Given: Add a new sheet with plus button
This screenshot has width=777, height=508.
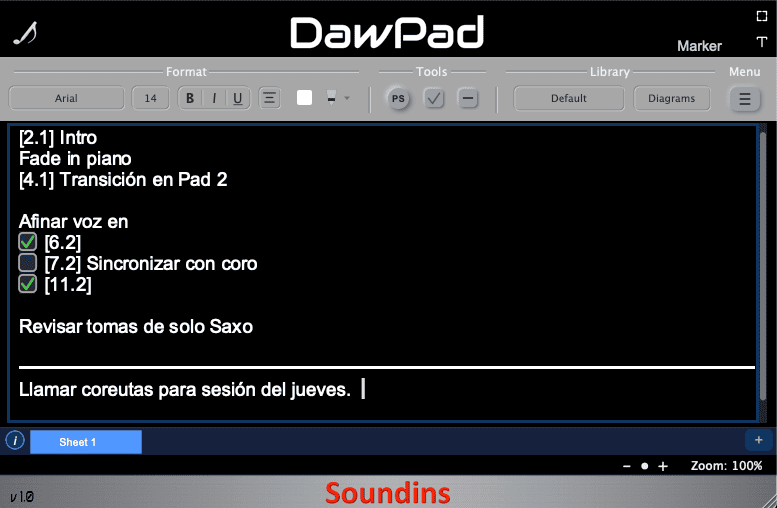Looking at the screenshot, I should pyautogui.click(x=758, y=440).
